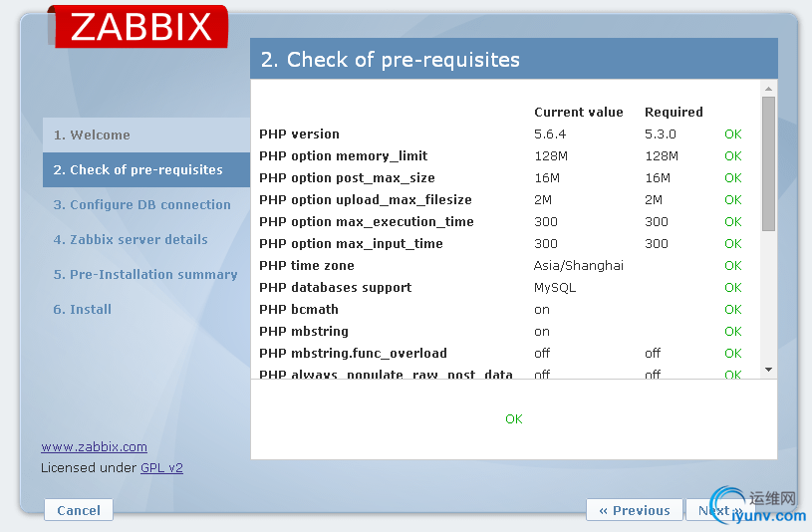The image size is (812, 532).
Task: Click the OK status for PHP time zone
Action: (732, 266)
